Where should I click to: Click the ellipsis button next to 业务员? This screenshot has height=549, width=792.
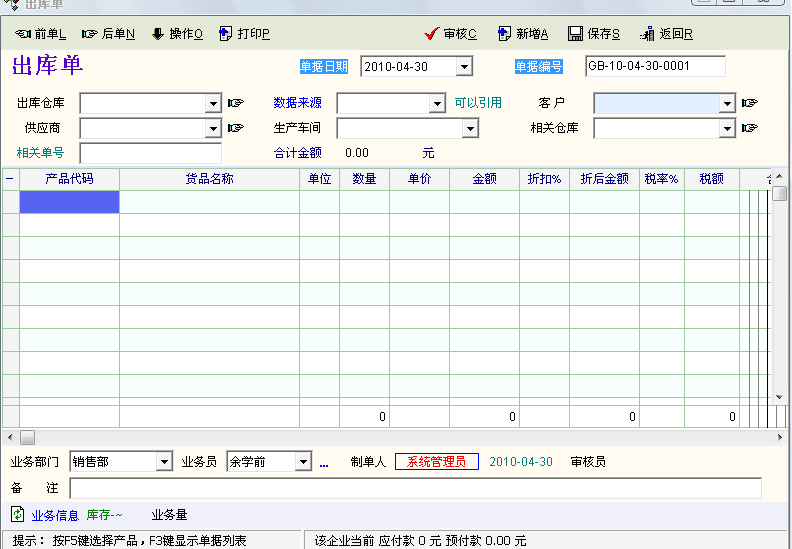tap(324, 463)
